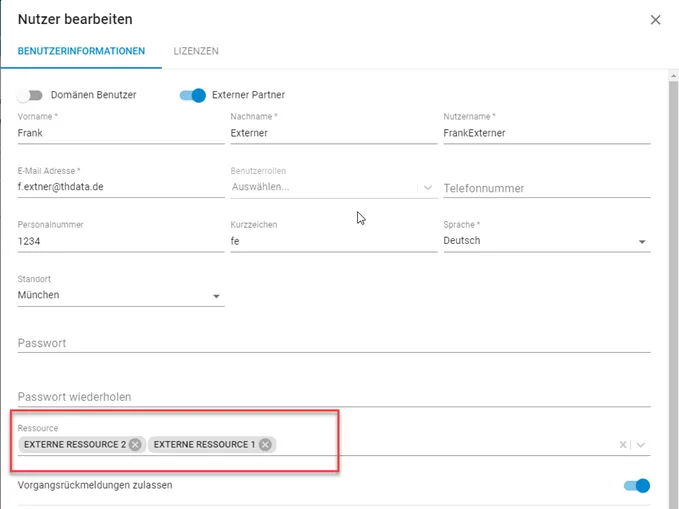The image size is (679, 509).
Task: Edit the E-Mail Adresse field
Action: pyautogui.click(x=121, y=187)
